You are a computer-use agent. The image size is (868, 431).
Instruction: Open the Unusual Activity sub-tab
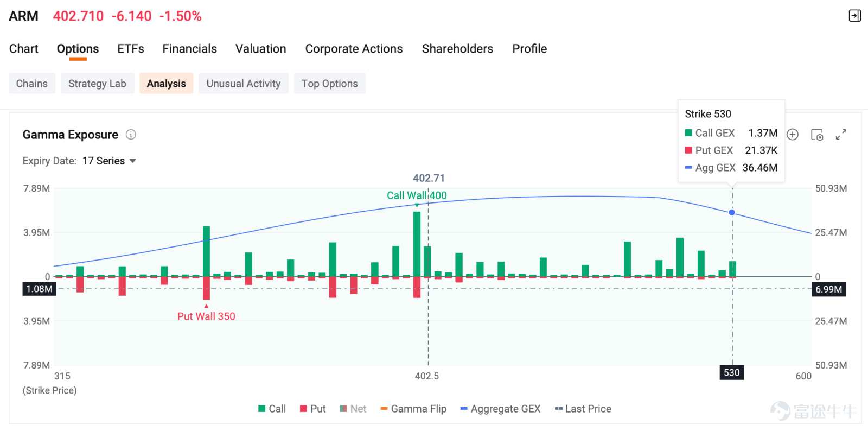click(x=244, y=84)
